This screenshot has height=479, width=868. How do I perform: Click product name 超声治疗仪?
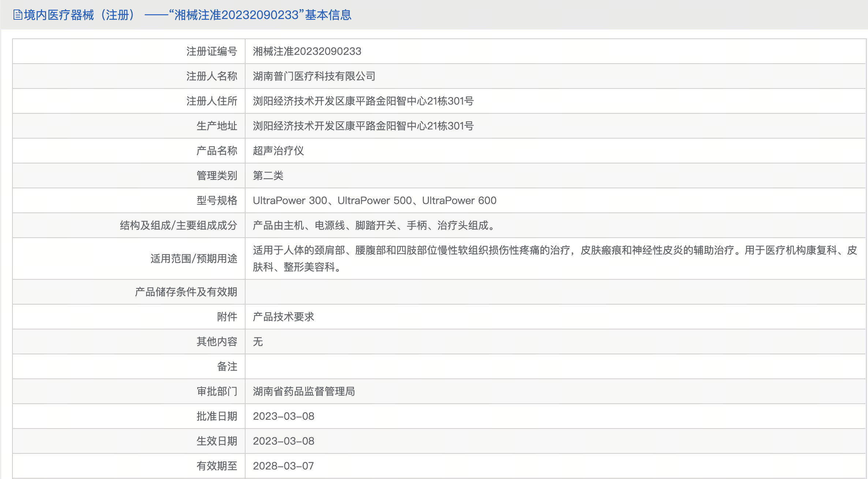[x=278, y=151]
